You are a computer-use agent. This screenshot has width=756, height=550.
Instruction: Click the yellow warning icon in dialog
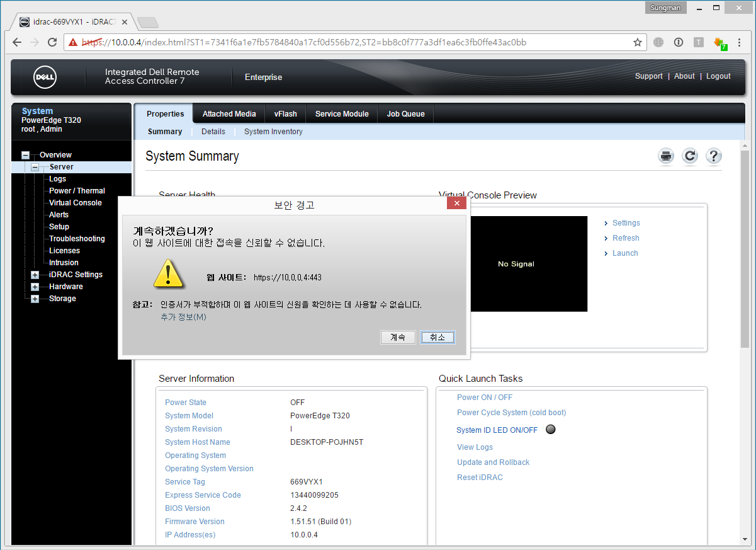pyautogui.click(x=169, y=273)
